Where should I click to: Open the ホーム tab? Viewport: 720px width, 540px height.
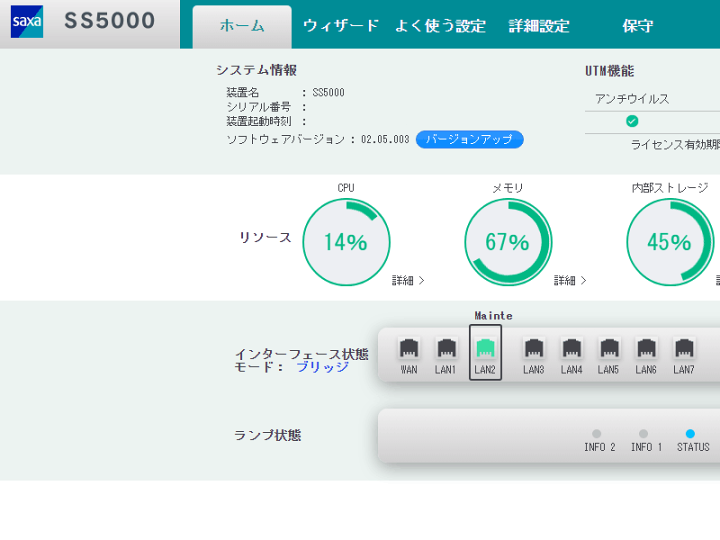[x=242, y=27]
